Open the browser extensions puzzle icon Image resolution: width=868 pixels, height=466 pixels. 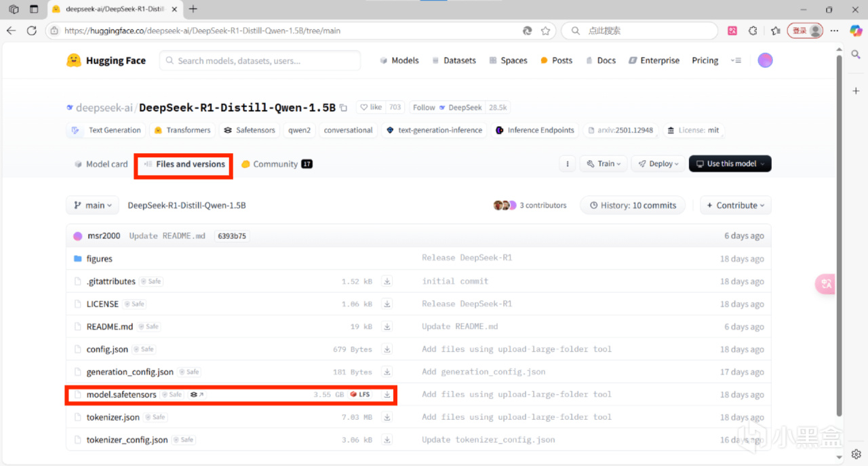coord(753,31)
